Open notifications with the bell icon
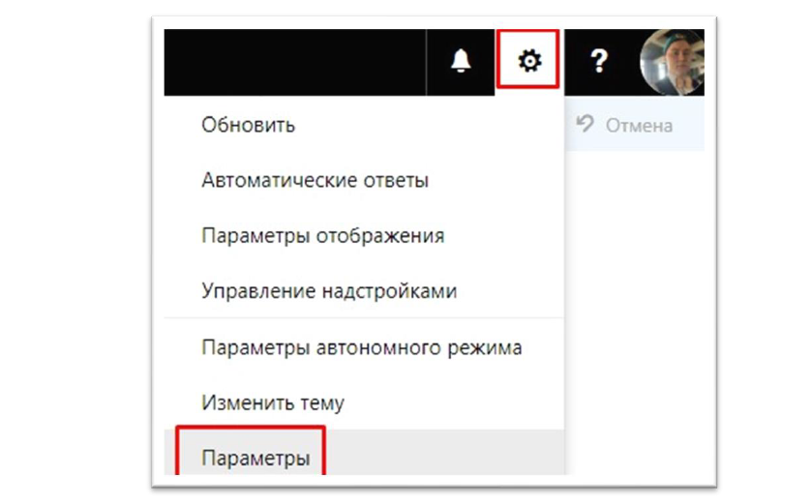Screen dimensions: 812x504 click(461, 62)
